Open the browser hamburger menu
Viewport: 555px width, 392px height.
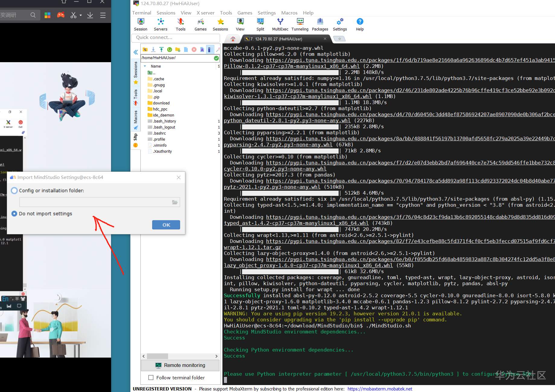103,15
